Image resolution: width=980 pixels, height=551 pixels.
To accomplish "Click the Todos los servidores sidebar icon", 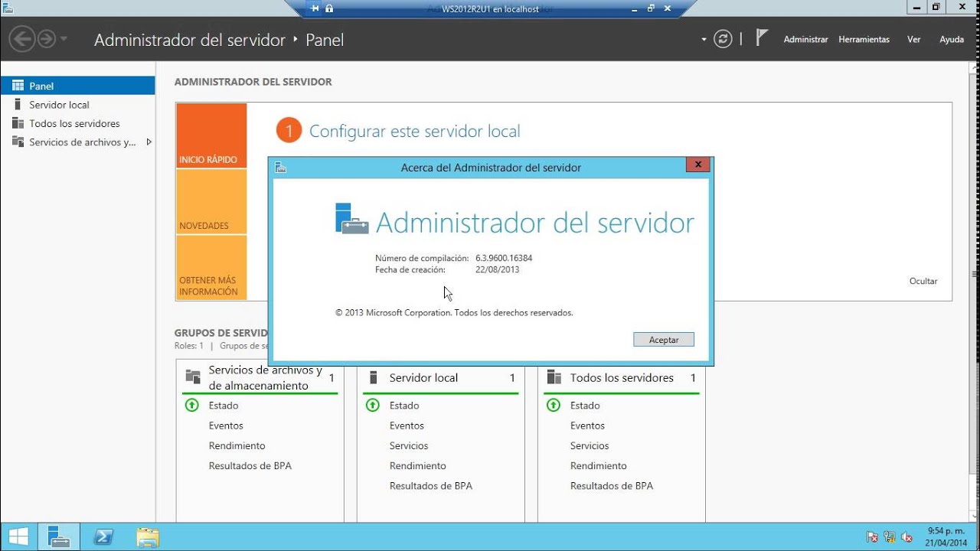I will 18,123.
